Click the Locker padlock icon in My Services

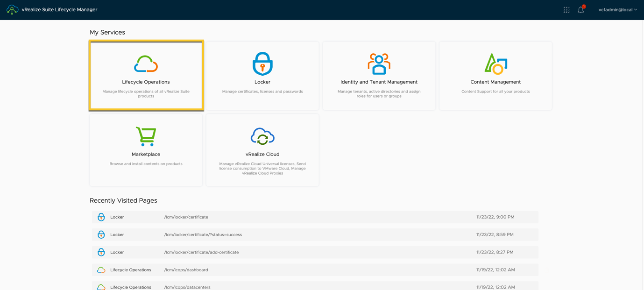coord(262,64)
